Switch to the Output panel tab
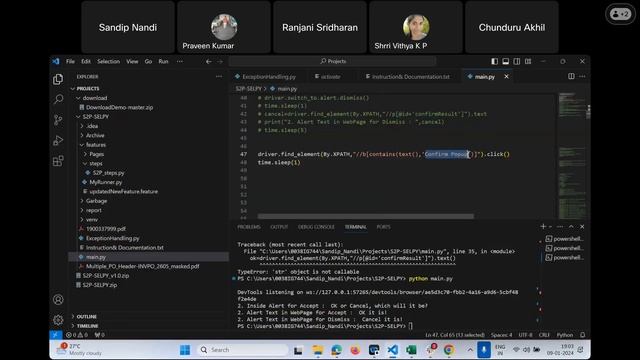The image size is (640, 360). pos(279,227)
